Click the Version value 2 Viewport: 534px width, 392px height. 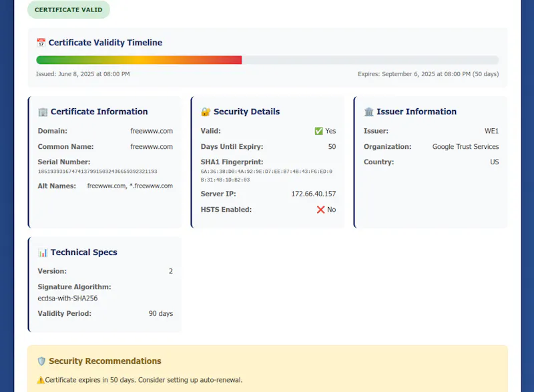[x=171, y=271]
